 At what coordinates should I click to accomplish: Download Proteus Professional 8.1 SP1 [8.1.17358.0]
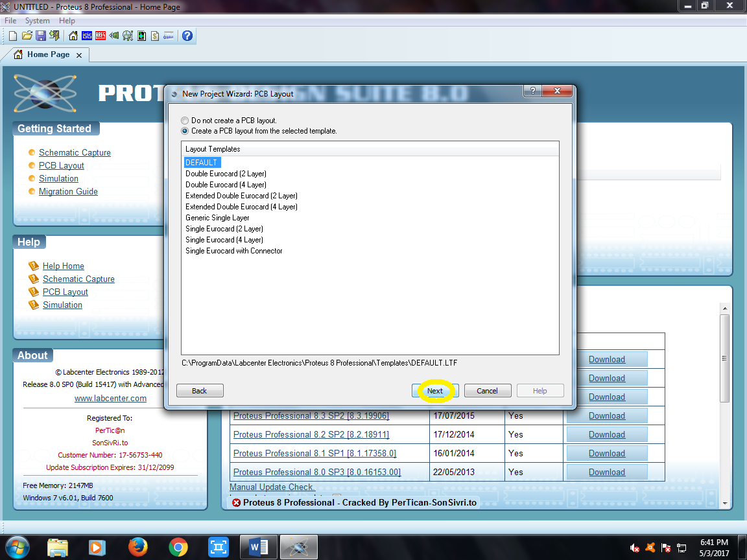coord(607,453)
